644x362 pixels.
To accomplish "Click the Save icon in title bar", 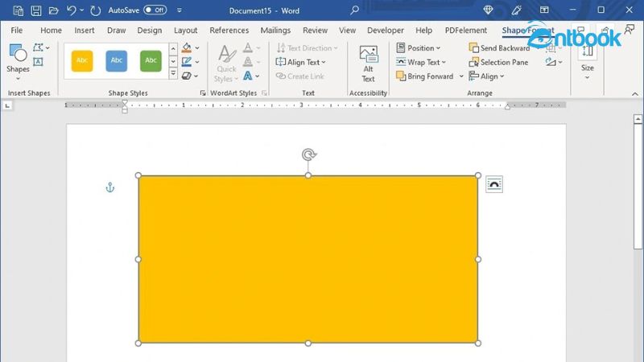I will pos(36,10).
